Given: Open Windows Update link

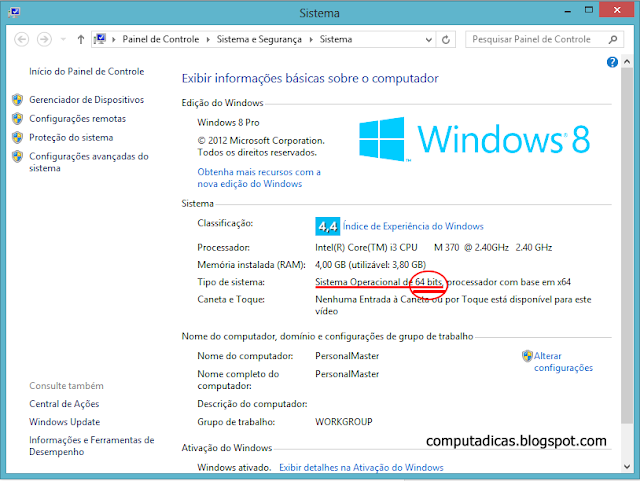Looking at the screenshot, I should [64, 422].
